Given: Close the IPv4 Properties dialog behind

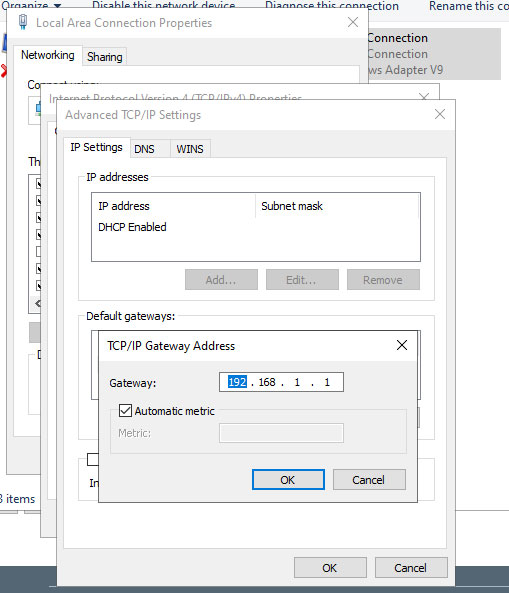Looking at the screenshot, I should (424, 96).
